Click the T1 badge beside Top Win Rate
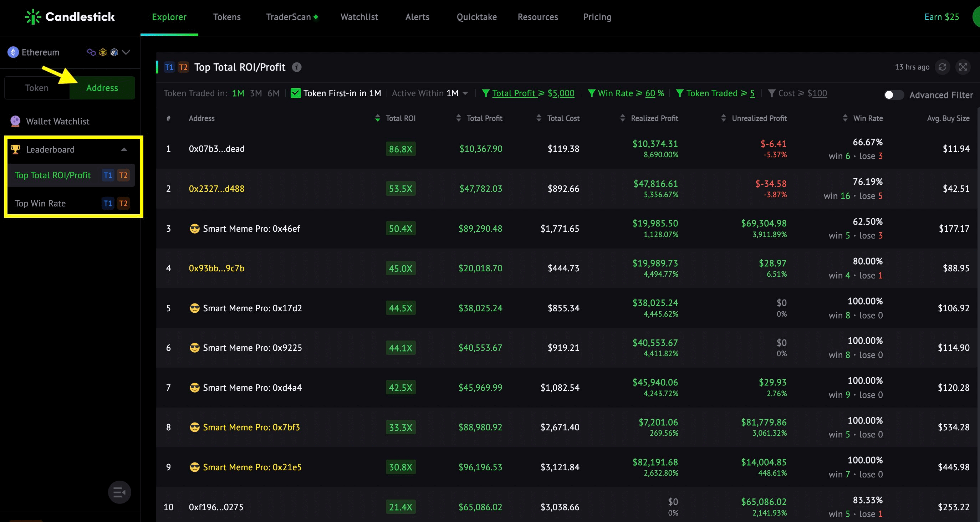Image resolution: width=980 pixels, height=522 pixels. coord(108,203)
